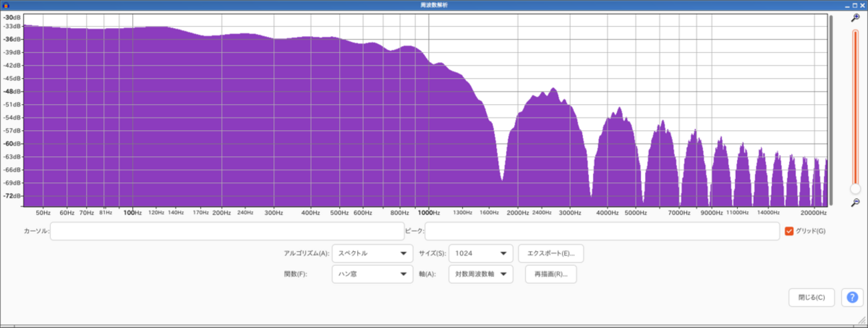Click the エクスポート(E)... button
This screenshot has height=328, width=868.
pos(551,253)
